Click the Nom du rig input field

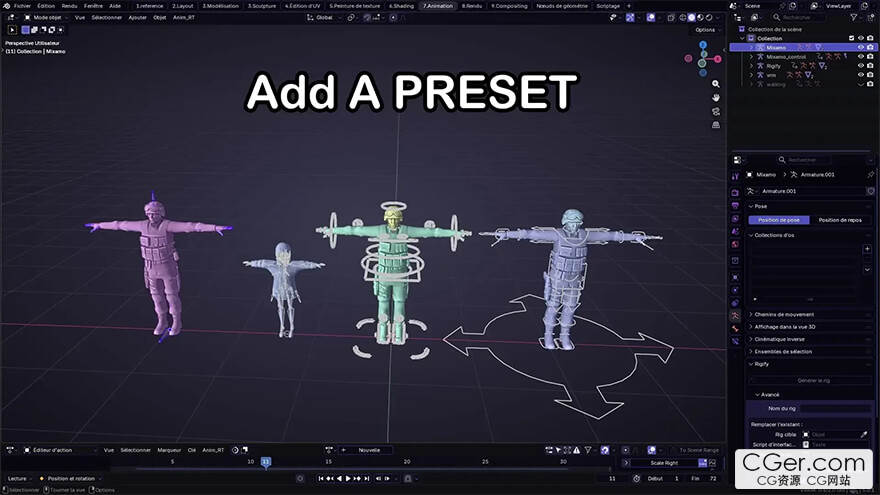point(836,408)
